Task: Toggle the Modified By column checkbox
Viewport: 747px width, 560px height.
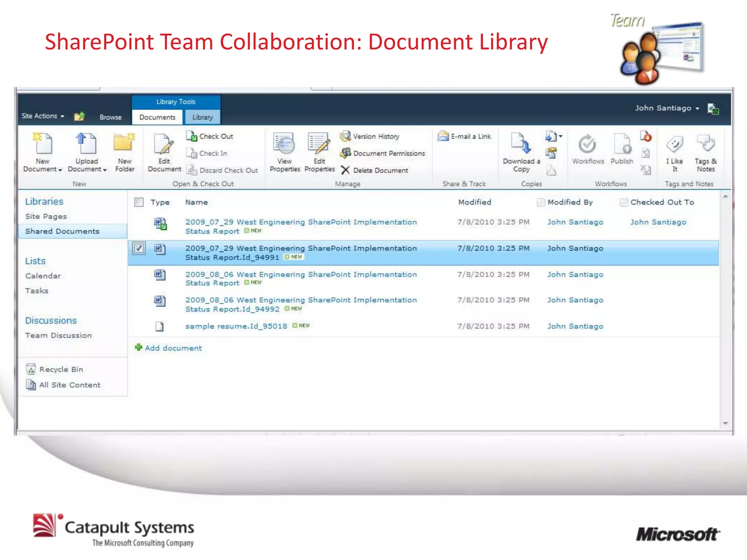Action: coord(541,202)
